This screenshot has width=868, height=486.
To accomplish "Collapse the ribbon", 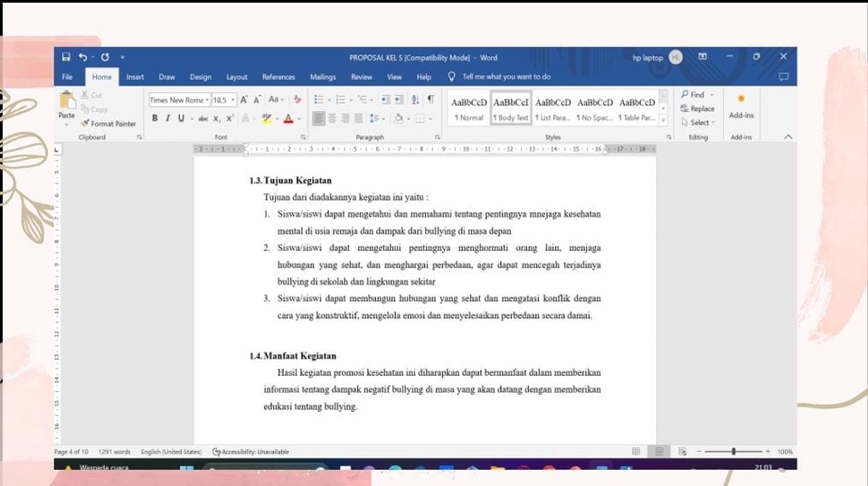I will coord(788,136).
